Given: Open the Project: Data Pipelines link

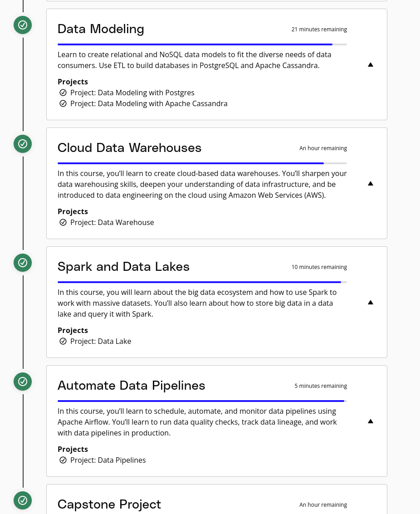Looking at the screenshot, I should tap(108, 460).
